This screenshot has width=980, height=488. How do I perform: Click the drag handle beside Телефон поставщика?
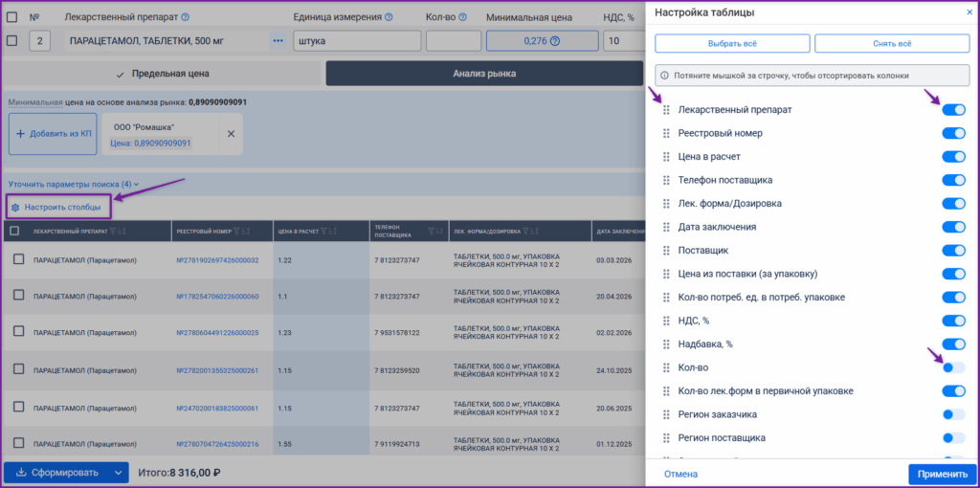(x=666, y=180)
